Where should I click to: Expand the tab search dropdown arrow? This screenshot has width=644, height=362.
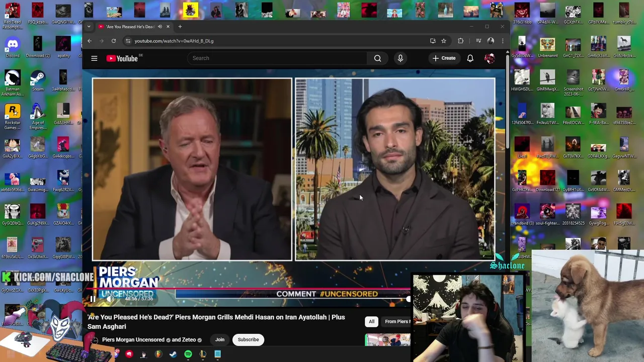coord(89,27)
